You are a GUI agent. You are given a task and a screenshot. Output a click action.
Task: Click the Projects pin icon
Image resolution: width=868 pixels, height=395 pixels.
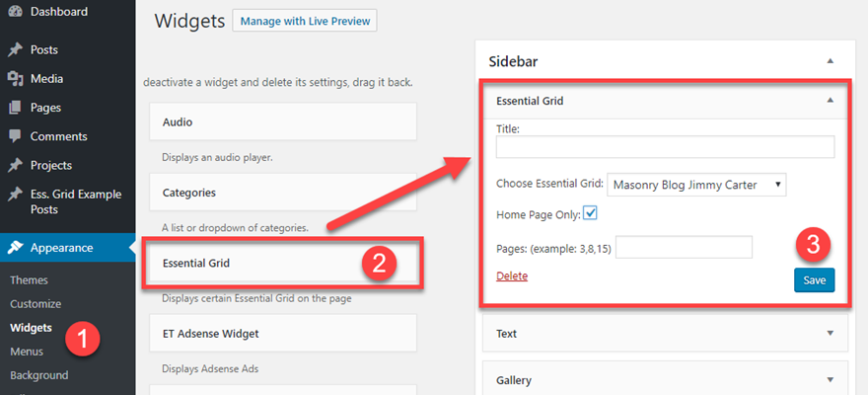coord(15,165)
